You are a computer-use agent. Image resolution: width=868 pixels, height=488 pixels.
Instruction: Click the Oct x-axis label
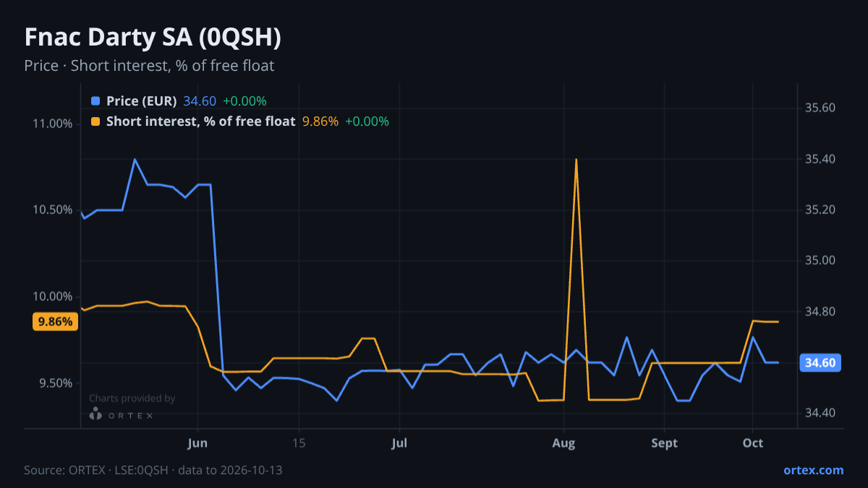point(753,443)
